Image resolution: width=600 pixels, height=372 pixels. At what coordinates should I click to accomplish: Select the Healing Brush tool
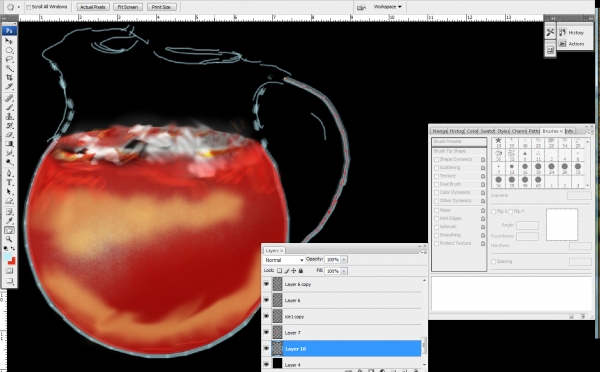[9, 98]
